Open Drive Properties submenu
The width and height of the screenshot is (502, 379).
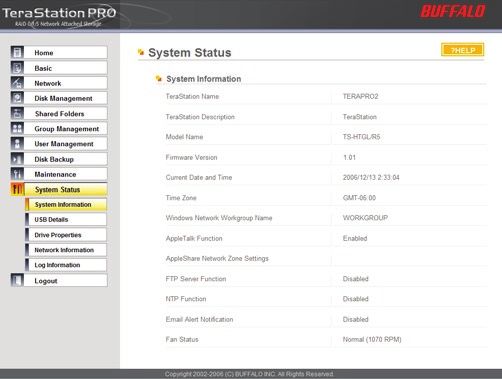[x=66, y=235]
